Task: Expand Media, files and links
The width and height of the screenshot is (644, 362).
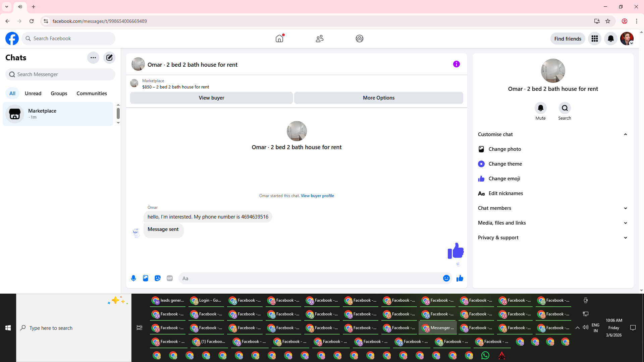Action: pyautogui.click(x=625, y=223)
